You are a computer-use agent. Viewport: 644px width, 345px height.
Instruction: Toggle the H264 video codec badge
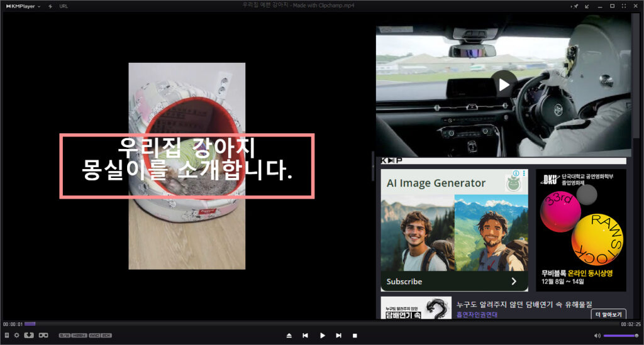tap(79, 336)
